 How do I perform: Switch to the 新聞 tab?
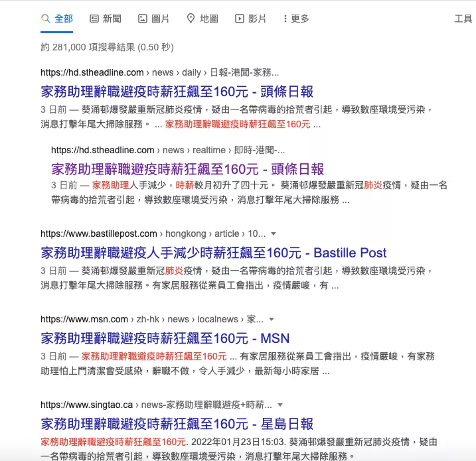(106, 19)
